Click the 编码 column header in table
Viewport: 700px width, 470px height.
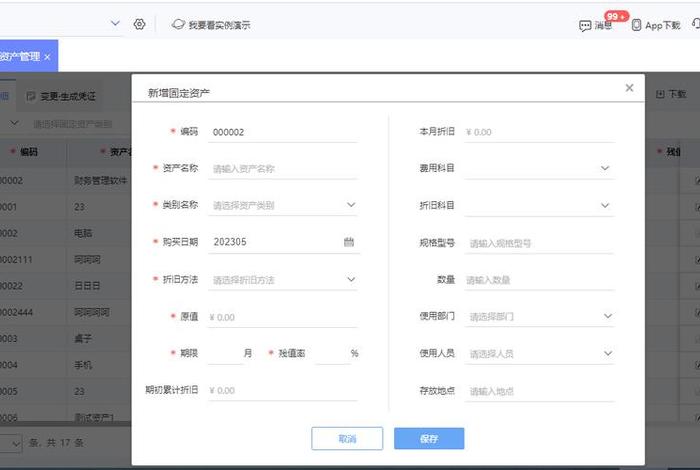coord(29,152)
